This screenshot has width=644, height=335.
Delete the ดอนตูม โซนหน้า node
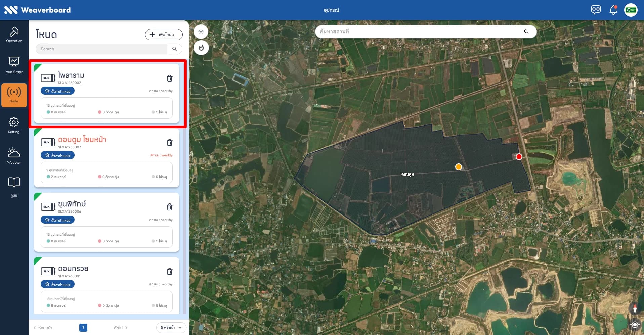(x=170, y=143)
